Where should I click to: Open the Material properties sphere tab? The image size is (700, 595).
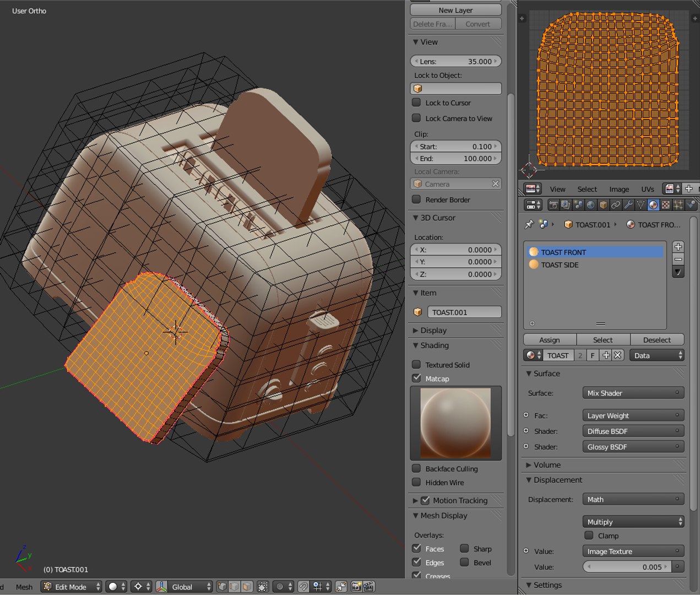click(653, 205)
